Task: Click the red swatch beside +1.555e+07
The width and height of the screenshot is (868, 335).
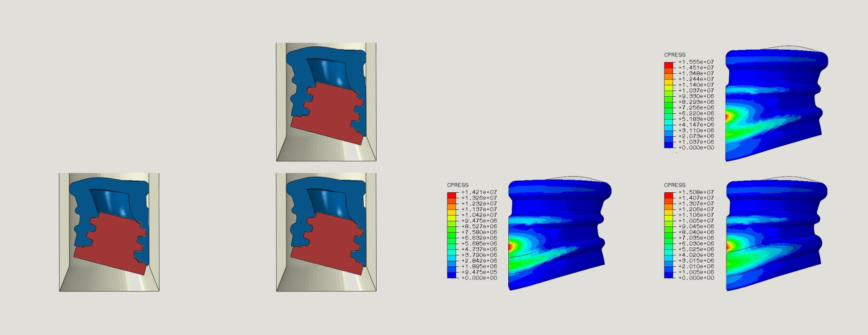Action: tap(669, 65)
